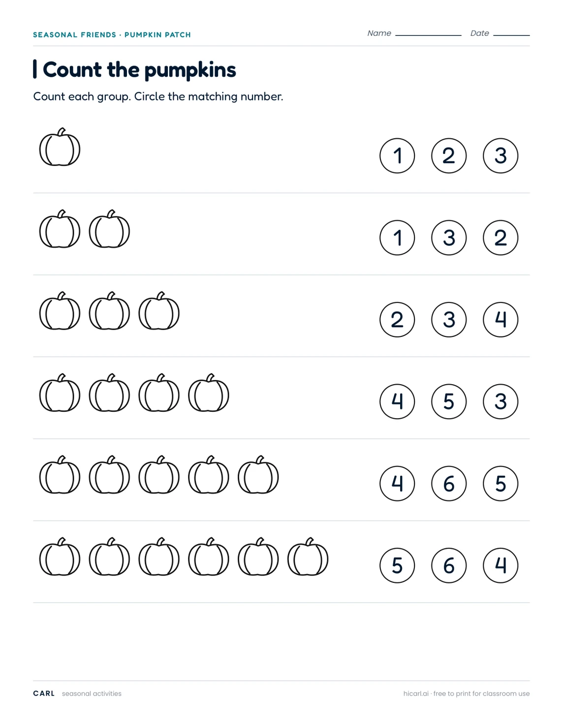Click the Count the pumpkins heading

point(139,70)
